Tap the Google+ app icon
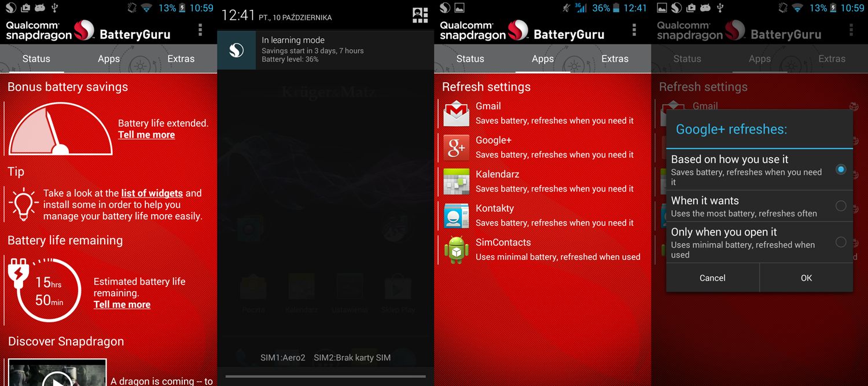The image size is (868, 386). click(456, 148)
